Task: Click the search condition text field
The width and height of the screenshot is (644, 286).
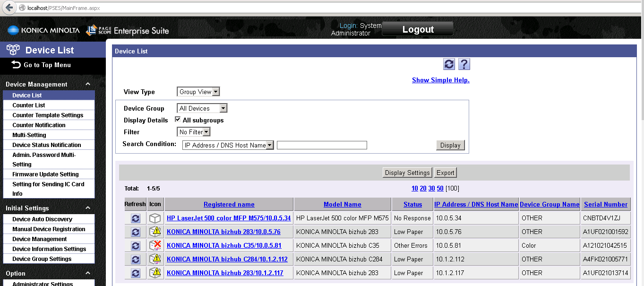Action: tap(322, 145)
